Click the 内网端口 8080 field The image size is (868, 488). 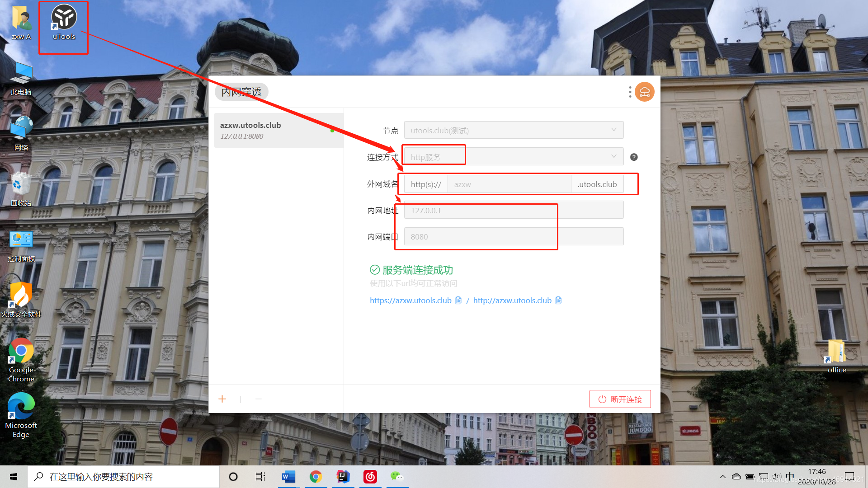pyautogui.click(x=514, y=236)
